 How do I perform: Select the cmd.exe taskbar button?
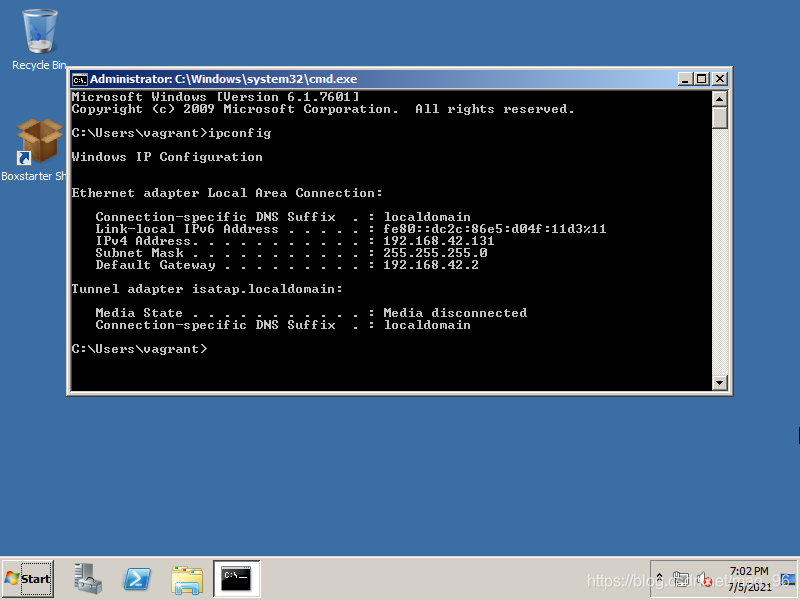pyautogui.click(x=237, y=579)
